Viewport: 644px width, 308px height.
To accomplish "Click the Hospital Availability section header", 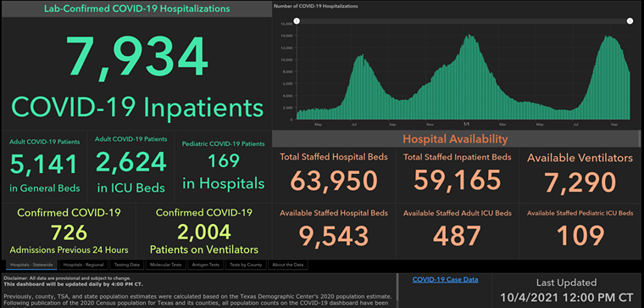I will [x=455, y=139].
